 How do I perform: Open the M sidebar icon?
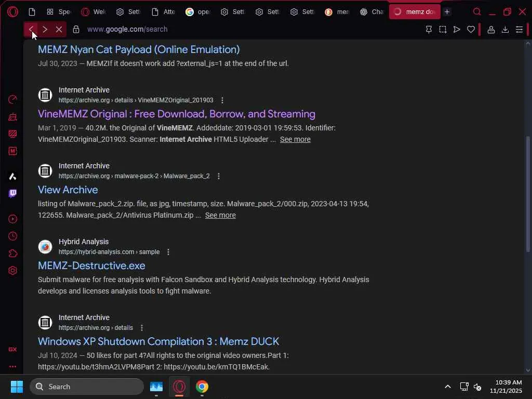click(x=12, y=151)
